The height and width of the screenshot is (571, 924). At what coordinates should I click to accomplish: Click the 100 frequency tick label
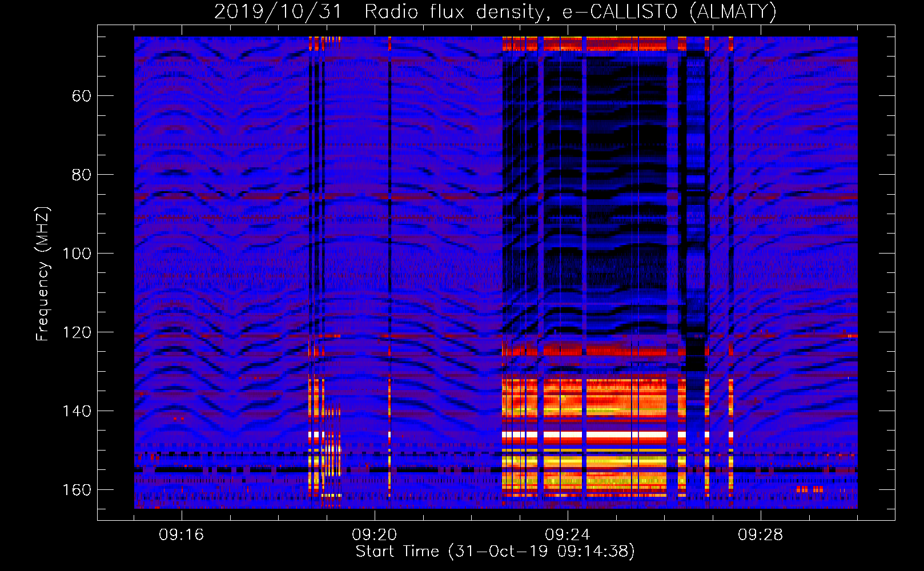click(x=77, y=254)
